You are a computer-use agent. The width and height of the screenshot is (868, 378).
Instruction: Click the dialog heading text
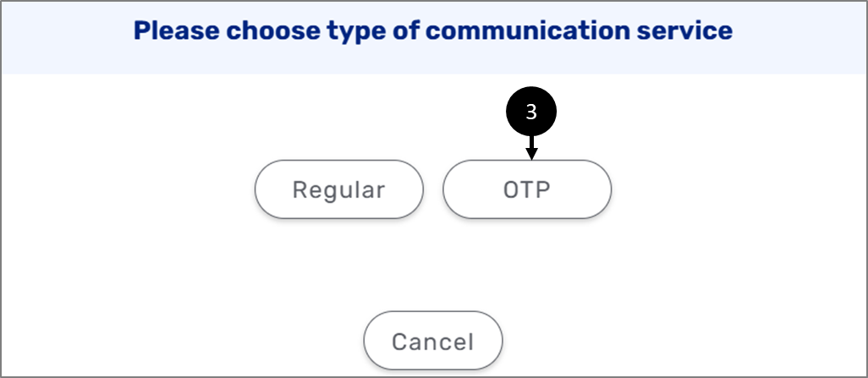coord(433,31)
